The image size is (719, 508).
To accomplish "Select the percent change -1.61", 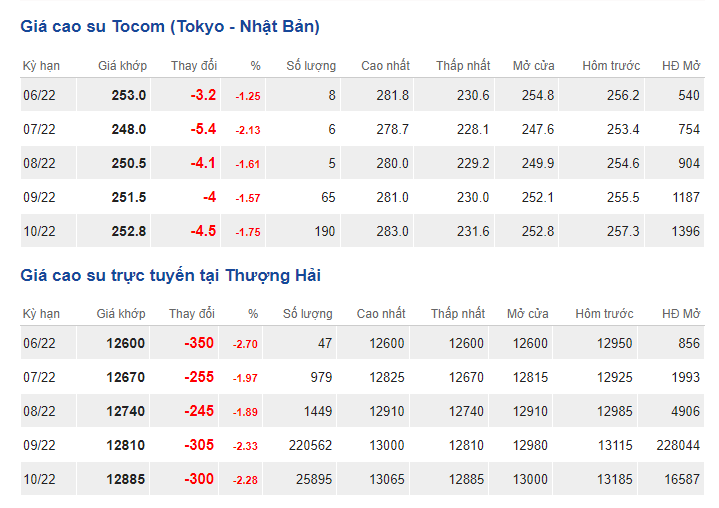I will tap(247, 164).
